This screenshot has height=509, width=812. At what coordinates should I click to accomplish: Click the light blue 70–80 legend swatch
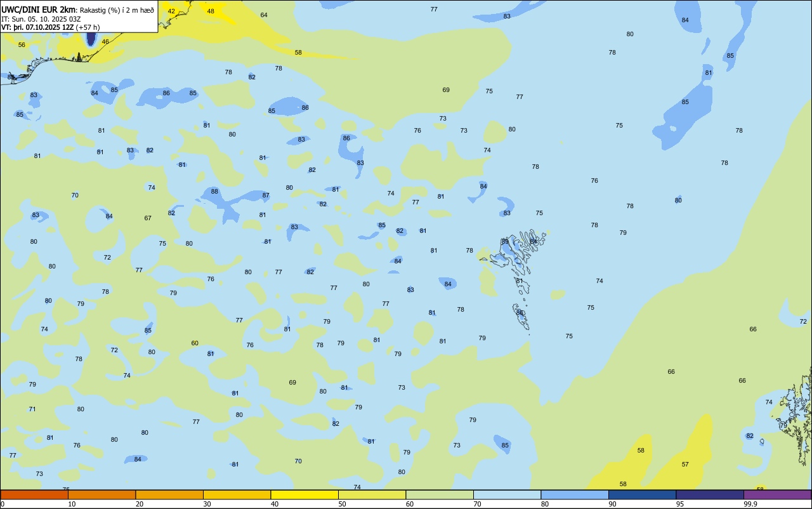coord(507,494)
